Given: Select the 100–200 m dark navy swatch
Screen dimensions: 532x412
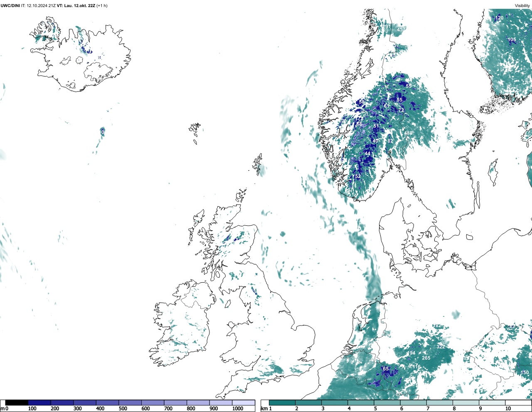Looking at the screenshot, I should click(x=39, y=402).
